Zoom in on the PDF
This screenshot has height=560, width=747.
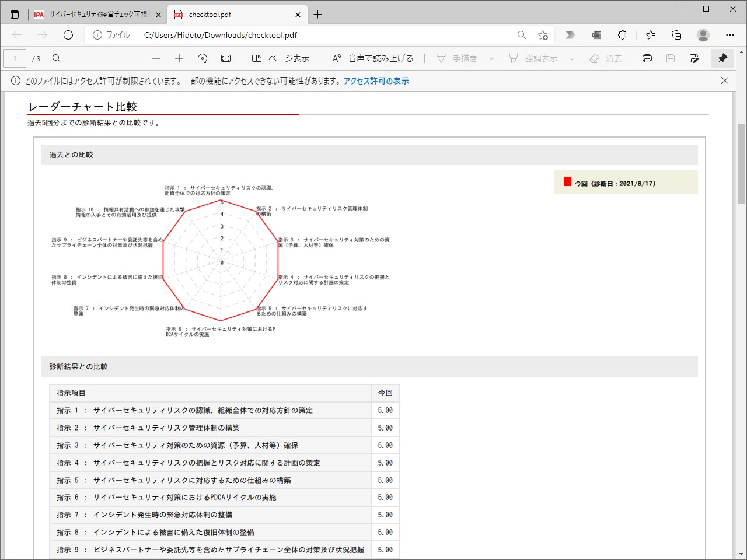[179, 58]
